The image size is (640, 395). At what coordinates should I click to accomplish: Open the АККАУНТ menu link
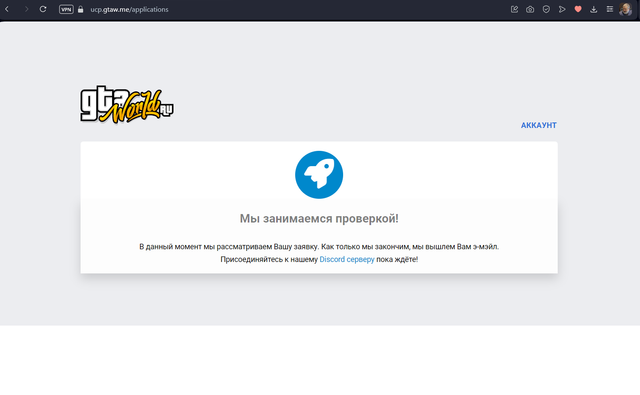click(x=538, y=125)
